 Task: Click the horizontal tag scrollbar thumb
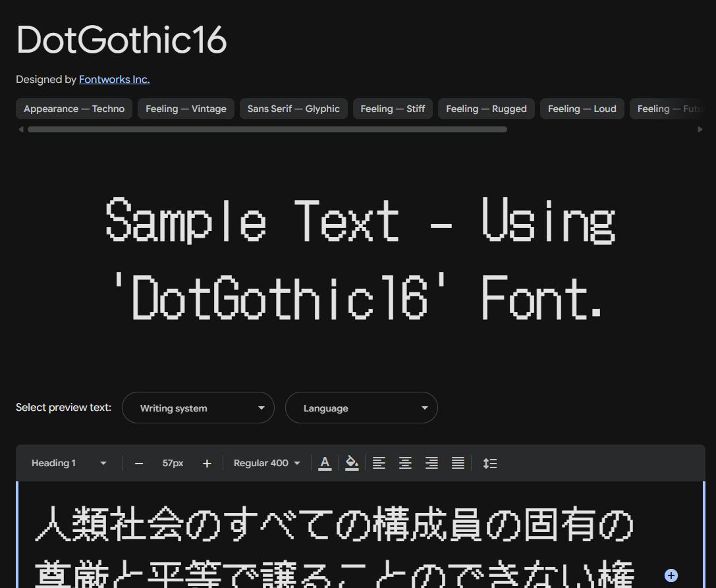click(x=267, y=130)
